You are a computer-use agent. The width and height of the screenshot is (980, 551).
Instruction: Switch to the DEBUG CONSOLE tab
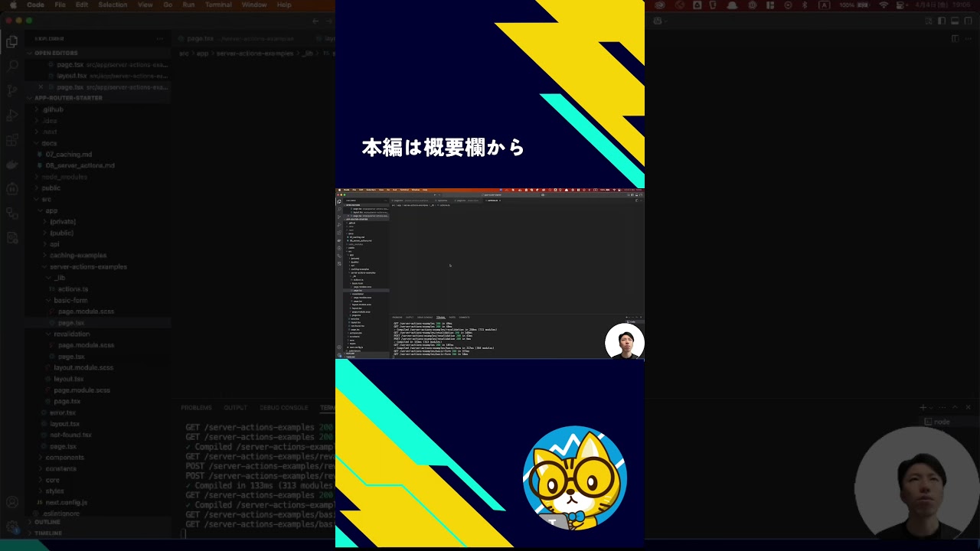point(283,408)
